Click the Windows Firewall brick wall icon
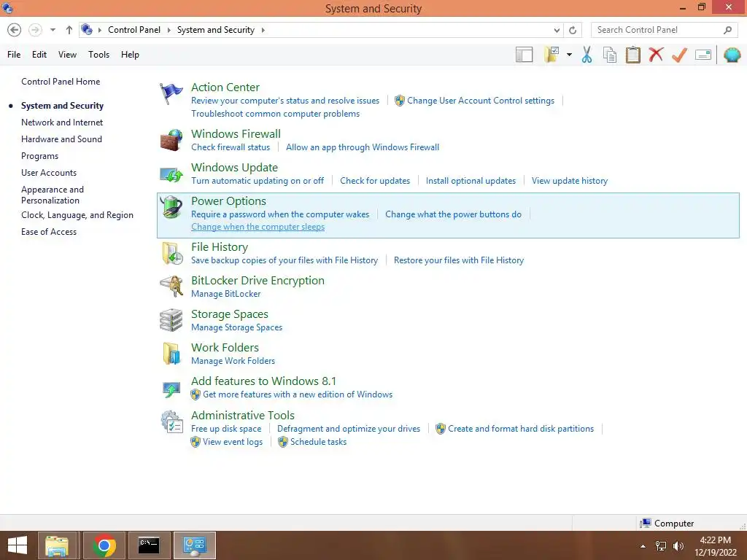 pos(171,140)
